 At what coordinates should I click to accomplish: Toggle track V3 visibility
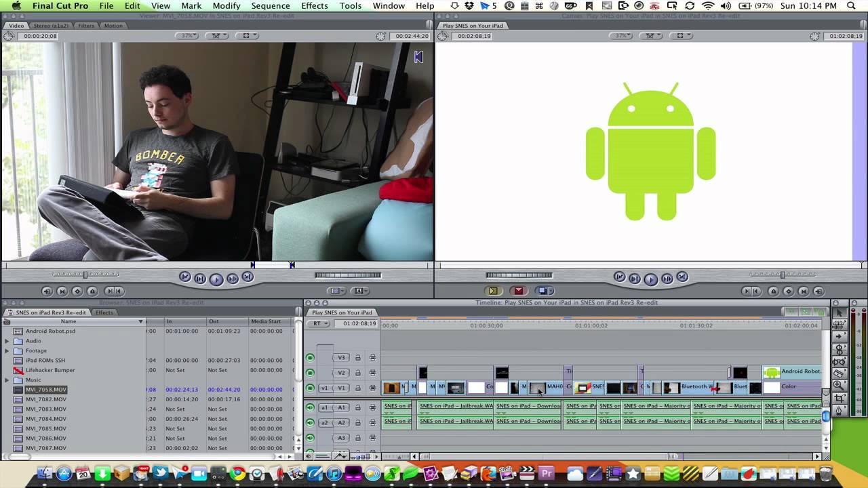click(310, 358)
